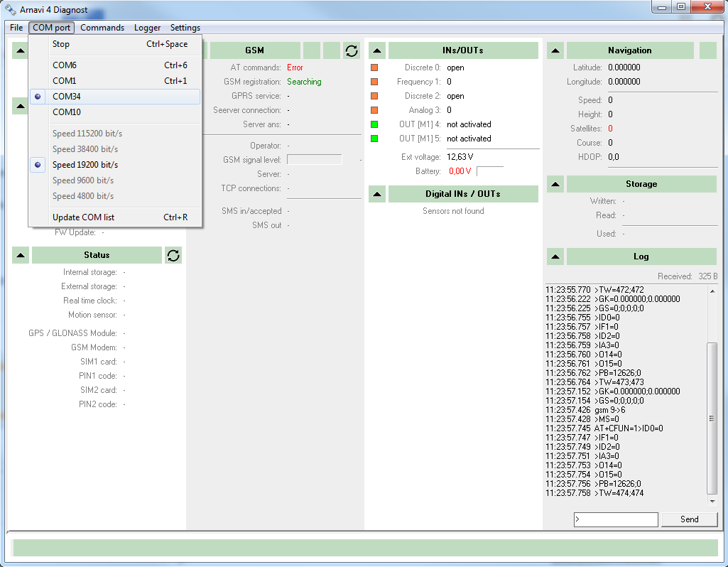
Task: Click the red AT commands 'Error' value
Action: pos(295,67)
